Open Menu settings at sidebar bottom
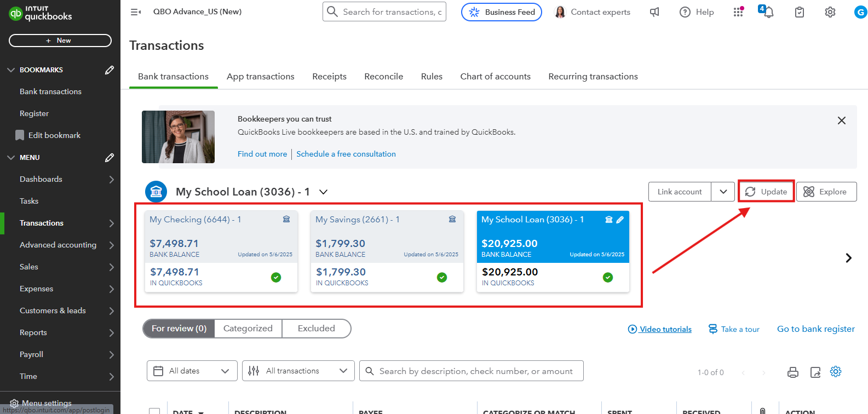 (41, 403)
